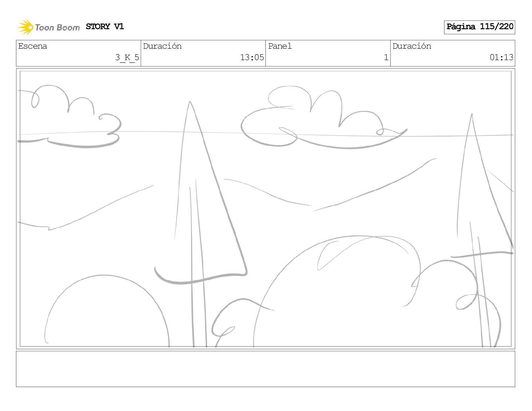Select the 'STORY V1' title text
Image resolution: width=532 pixels, height=411 pixels.
coord(105,27)
